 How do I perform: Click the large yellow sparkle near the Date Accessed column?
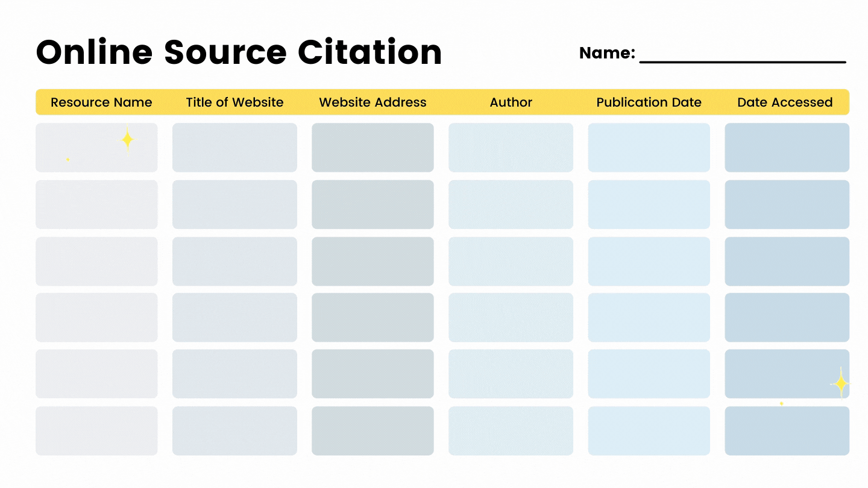coord(840,383)
